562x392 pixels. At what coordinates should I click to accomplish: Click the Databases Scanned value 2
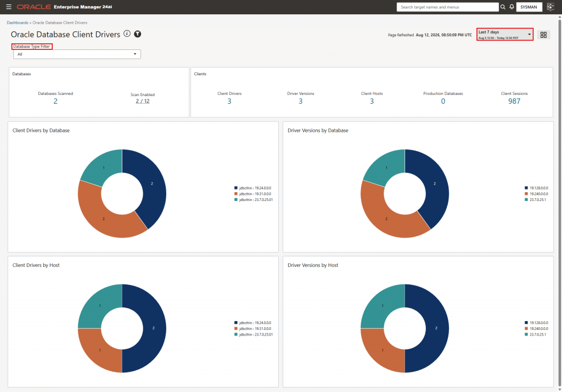tap(55, 101)
